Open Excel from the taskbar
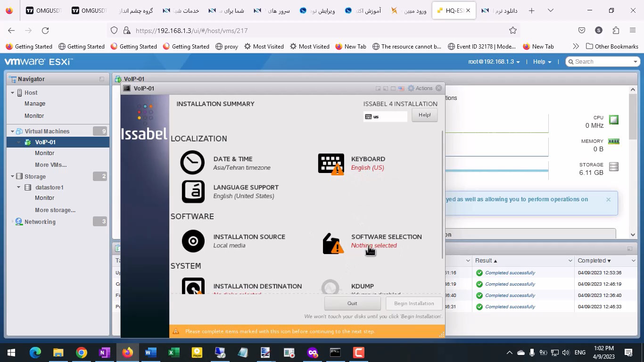This screenshot has width=644, height=362. (x=173, y=353)
